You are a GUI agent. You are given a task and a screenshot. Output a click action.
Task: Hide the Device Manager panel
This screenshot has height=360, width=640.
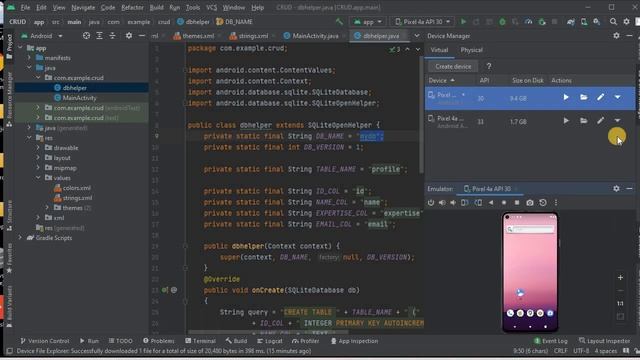point(629,36)
